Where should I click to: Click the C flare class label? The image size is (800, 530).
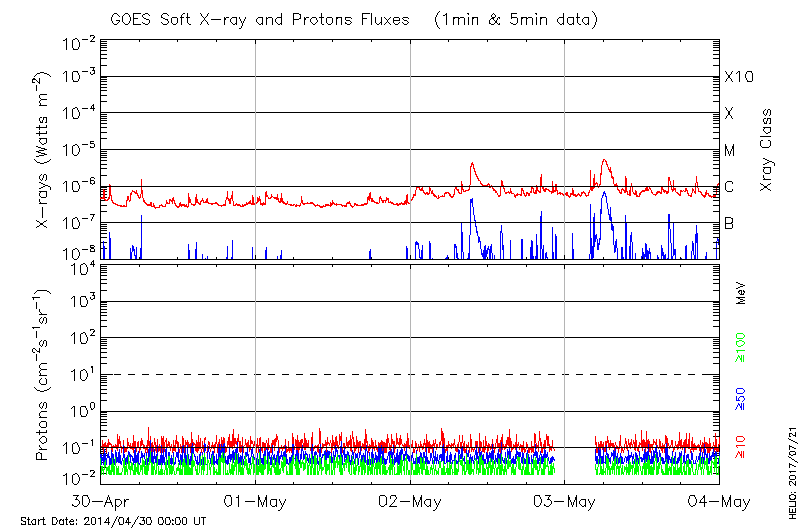(729, 187)
